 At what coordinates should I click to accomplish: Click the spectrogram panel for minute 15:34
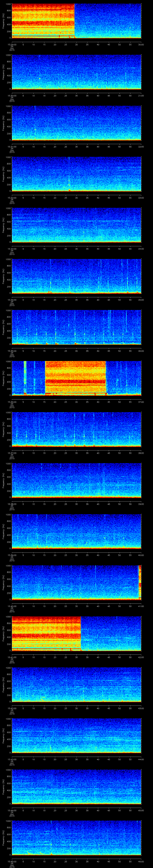pos(76,276)
